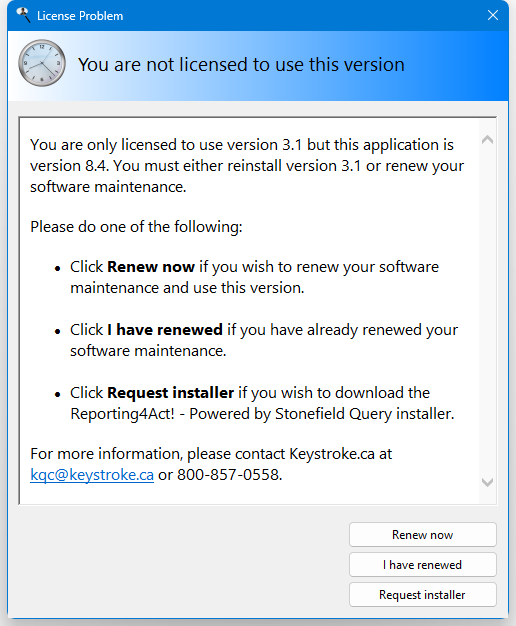
Task: Click bold 'Renew now' text in instructions
Action: tap(151, 267)
